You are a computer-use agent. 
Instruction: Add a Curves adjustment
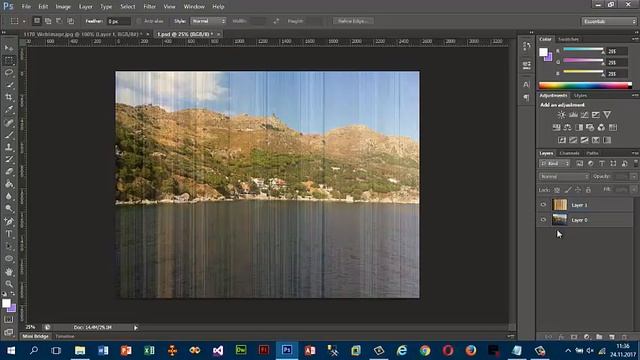coord(584,115)
